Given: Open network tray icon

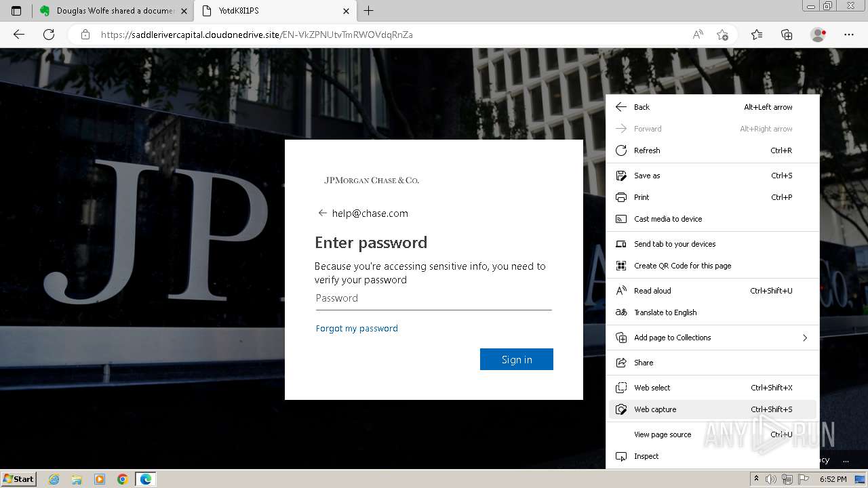Looking at the screenshot, I should coord(787,479).
